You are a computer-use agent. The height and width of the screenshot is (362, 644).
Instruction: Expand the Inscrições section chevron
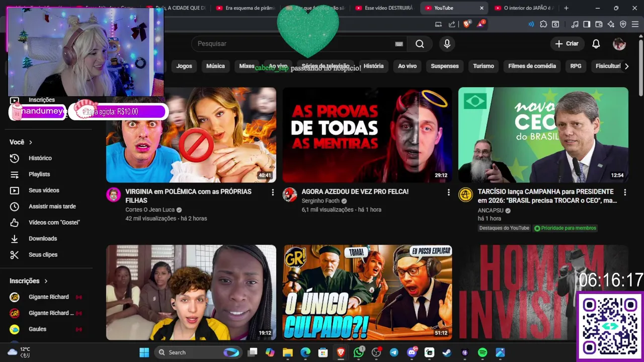point(46,281)
